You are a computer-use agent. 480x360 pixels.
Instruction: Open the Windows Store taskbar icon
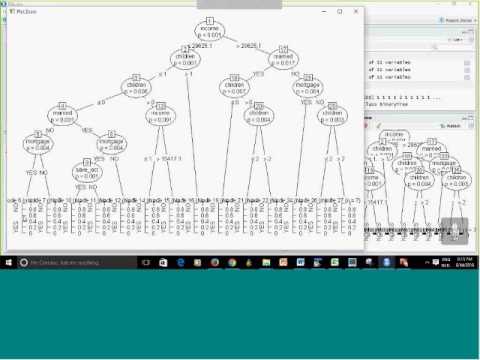[x=163, y=263]
